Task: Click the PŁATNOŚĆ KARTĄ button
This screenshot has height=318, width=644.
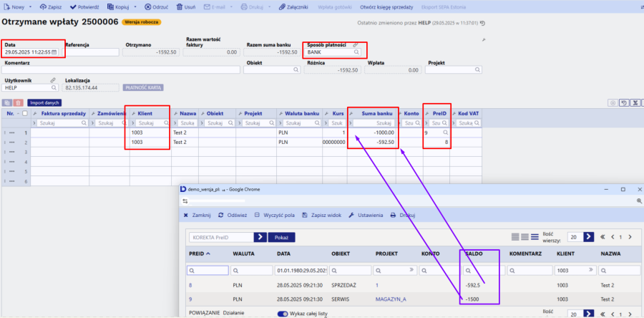Action: 143,87
